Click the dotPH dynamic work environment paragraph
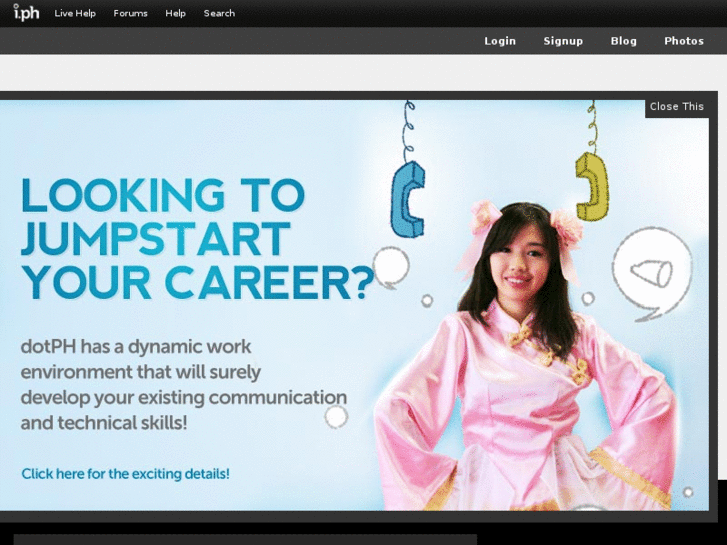This screenshot has width=727, height=545. 184,385
